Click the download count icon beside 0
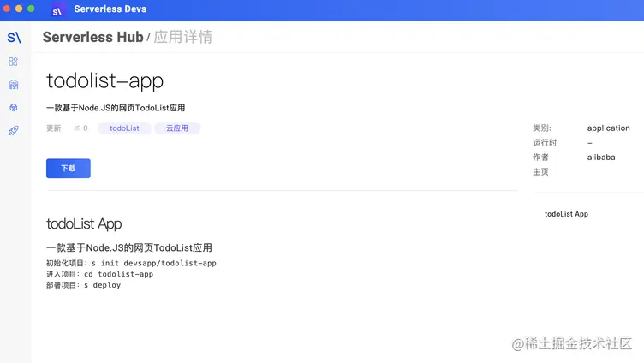The image size is (644, 363). click(x=77, y=128)
